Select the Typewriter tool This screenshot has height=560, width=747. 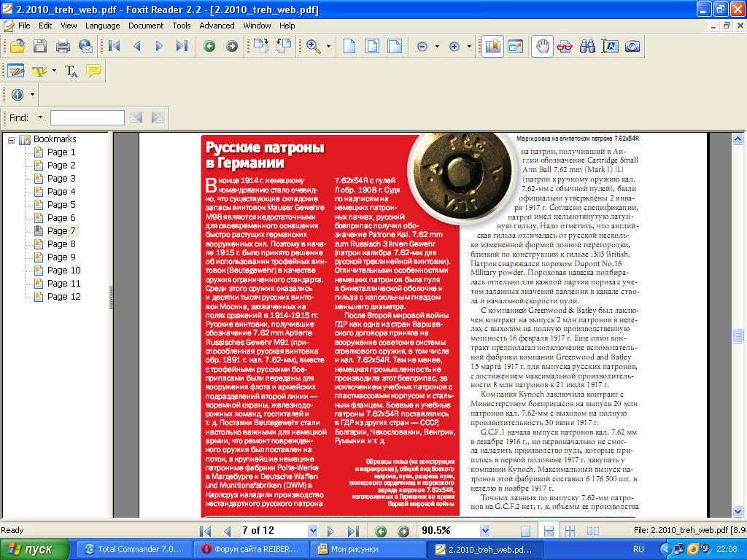71,71
